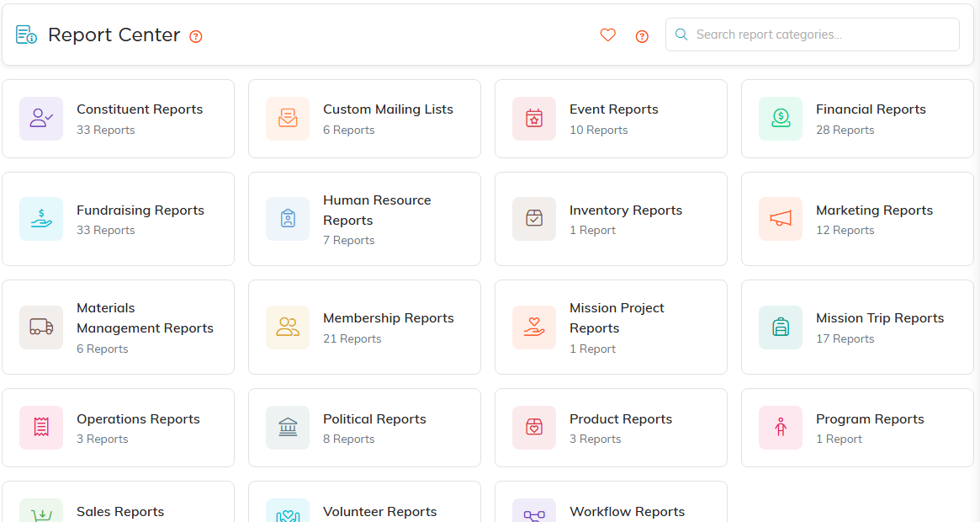Click the Sales Reports cart icon

tap(41, 511)
